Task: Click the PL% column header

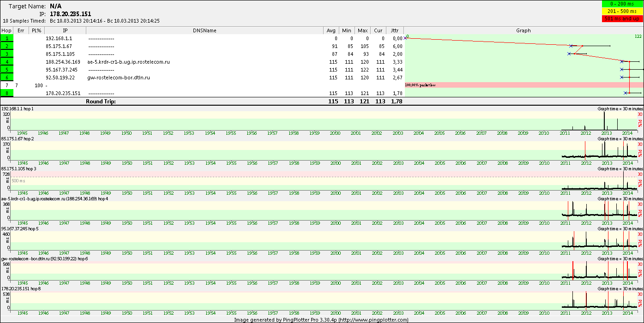Action: pos(36,30)
